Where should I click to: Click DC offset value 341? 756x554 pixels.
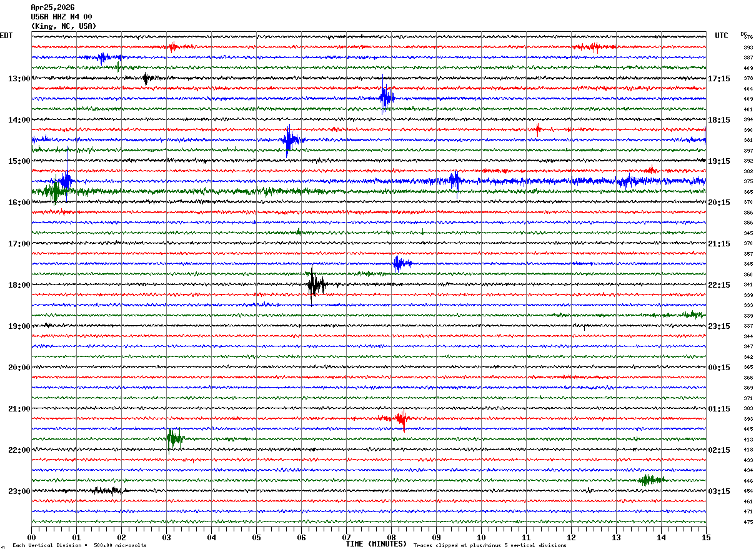tap(748, 285)
